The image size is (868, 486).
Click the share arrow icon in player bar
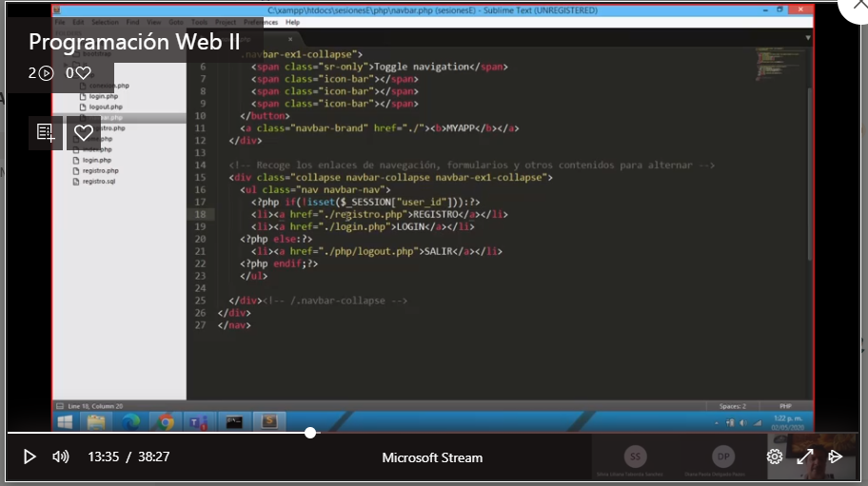(836, 457)
